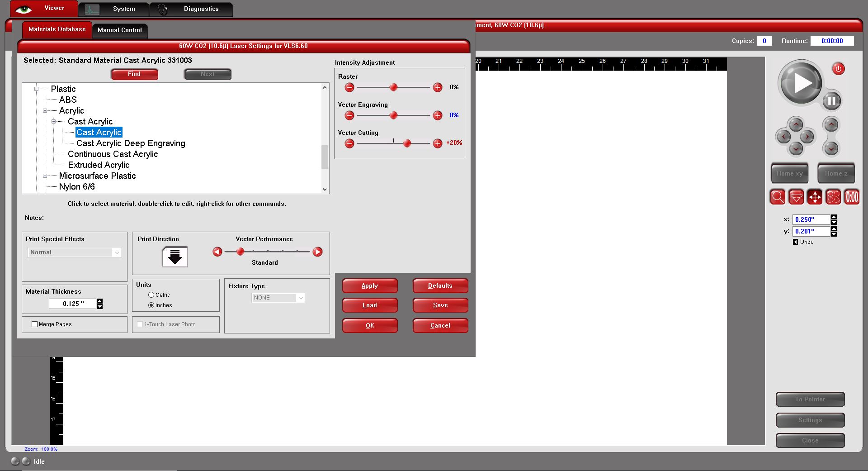Click the y coordinate field
Image resolution: width=868 pixels, height=471 pixels.
(811, 231)
